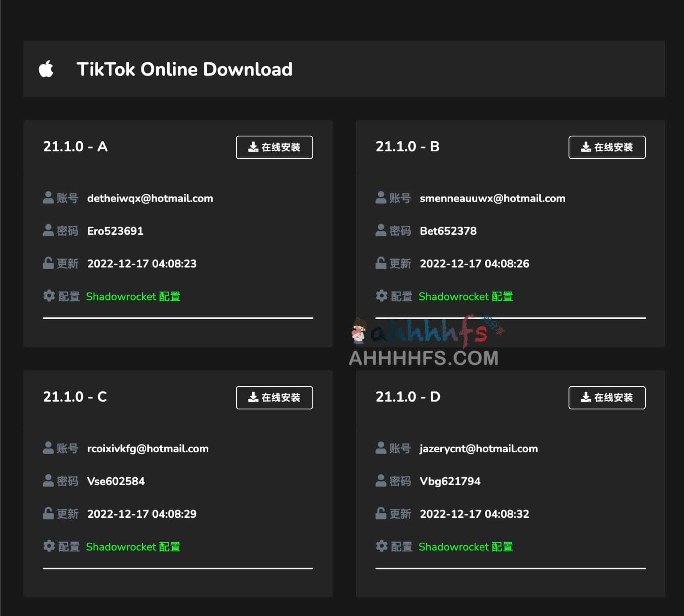The height and width of the screenshot is (616, 684).
Task: Open Shadowrocket 配置 link in card C
Action: (133, 547)
